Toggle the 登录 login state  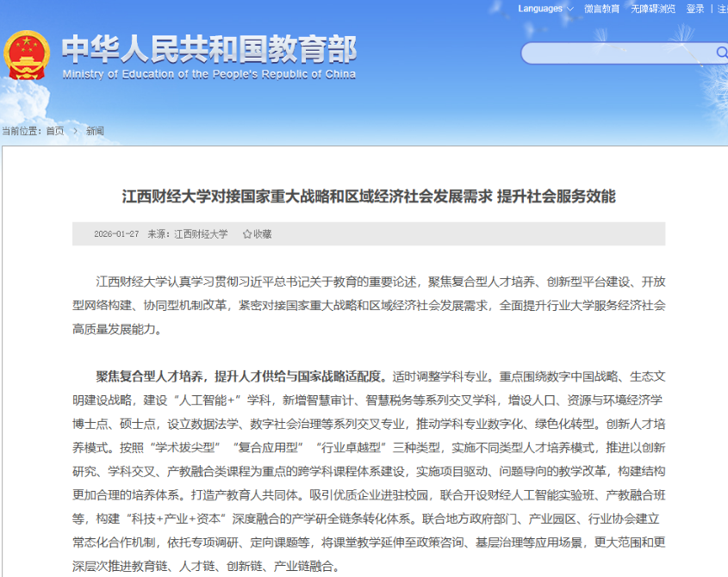[694, 9]
